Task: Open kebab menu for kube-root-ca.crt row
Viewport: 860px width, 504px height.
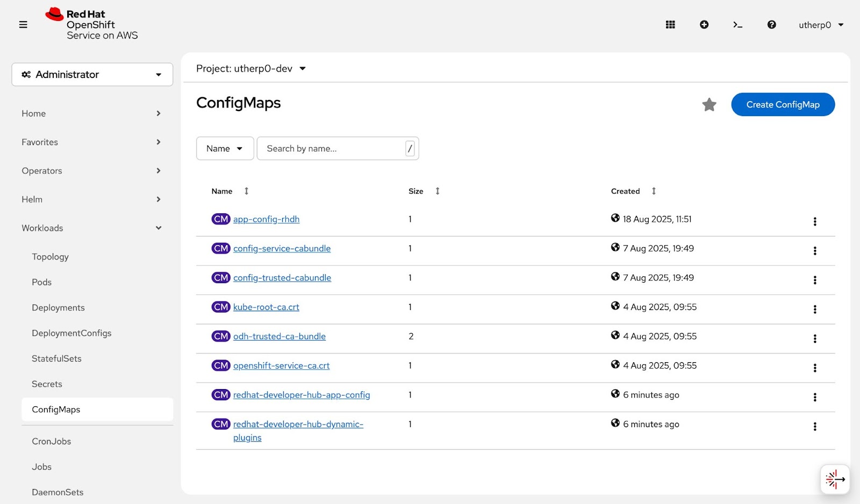Action: [815, 309]
